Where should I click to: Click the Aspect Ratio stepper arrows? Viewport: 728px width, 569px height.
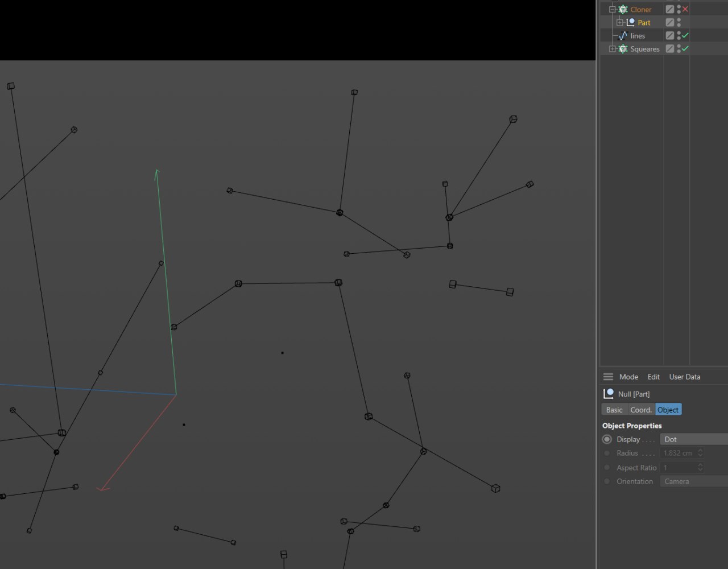coord(700,467)
